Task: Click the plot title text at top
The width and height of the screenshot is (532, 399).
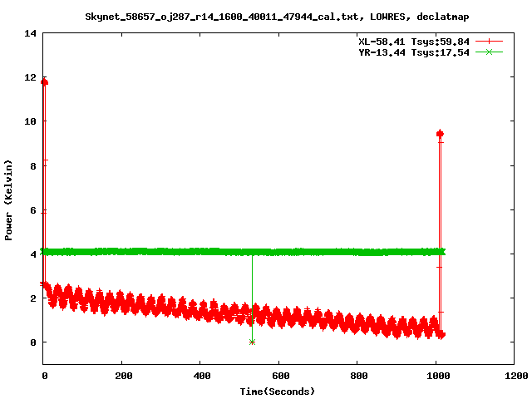Action: pyautogui.click(x=277, y=17)
